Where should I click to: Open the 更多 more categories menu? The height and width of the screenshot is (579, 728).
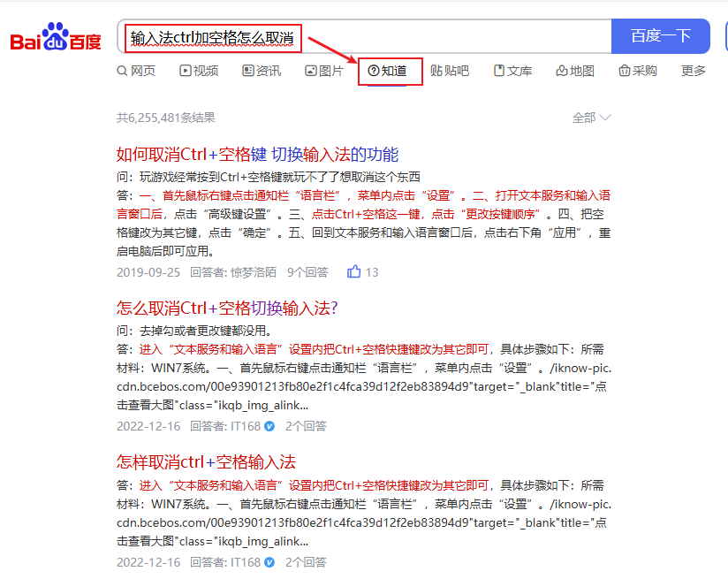694,71
